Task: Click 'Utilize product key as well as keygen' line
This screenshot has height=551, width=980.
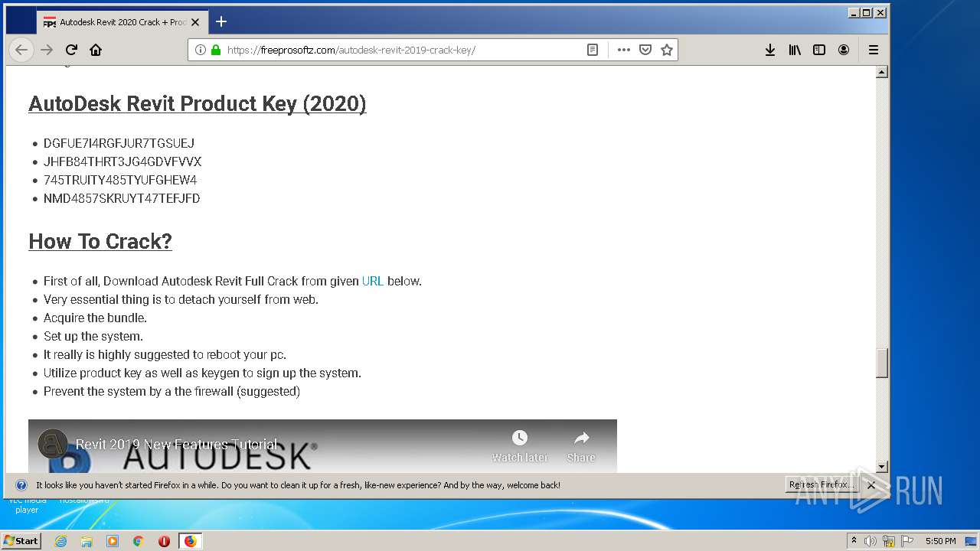Action: tap(202, 373)
